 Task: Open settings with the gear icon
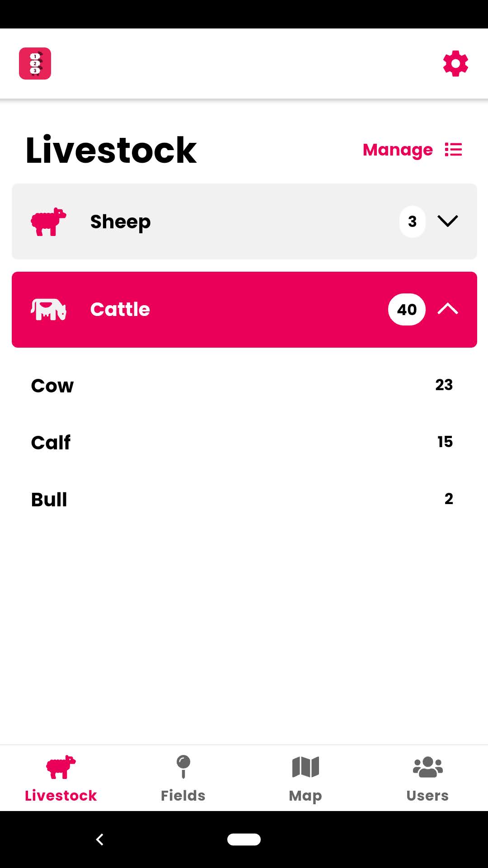455,63
